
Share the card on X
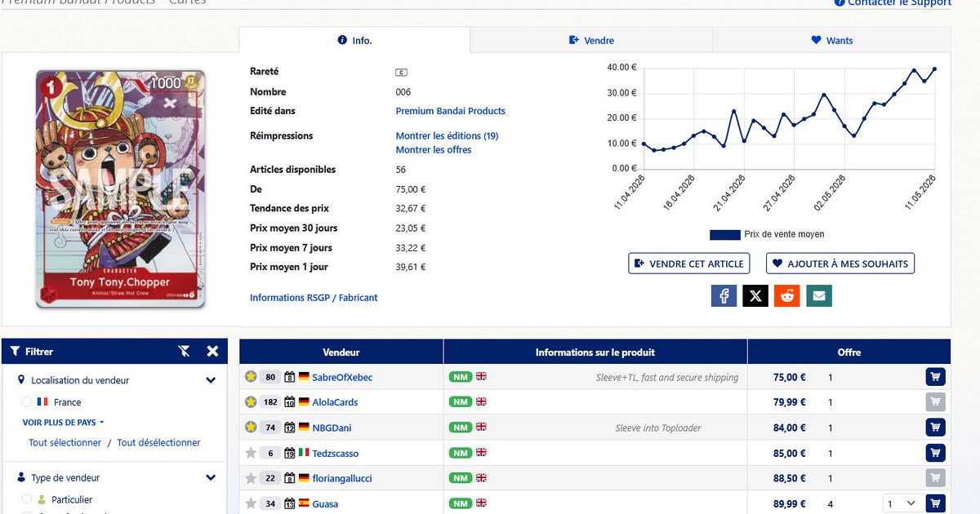(755, 295)
